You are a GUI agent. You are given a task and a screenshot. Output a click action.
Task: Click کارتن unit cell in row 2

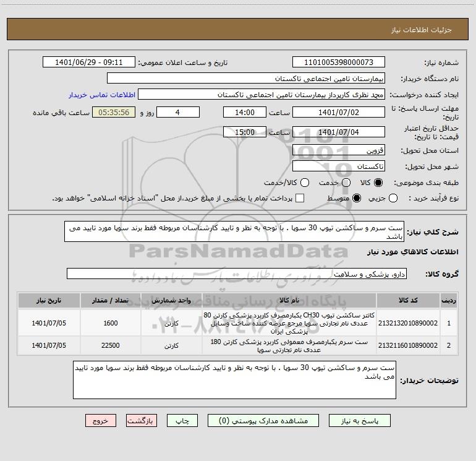point(171,345)
